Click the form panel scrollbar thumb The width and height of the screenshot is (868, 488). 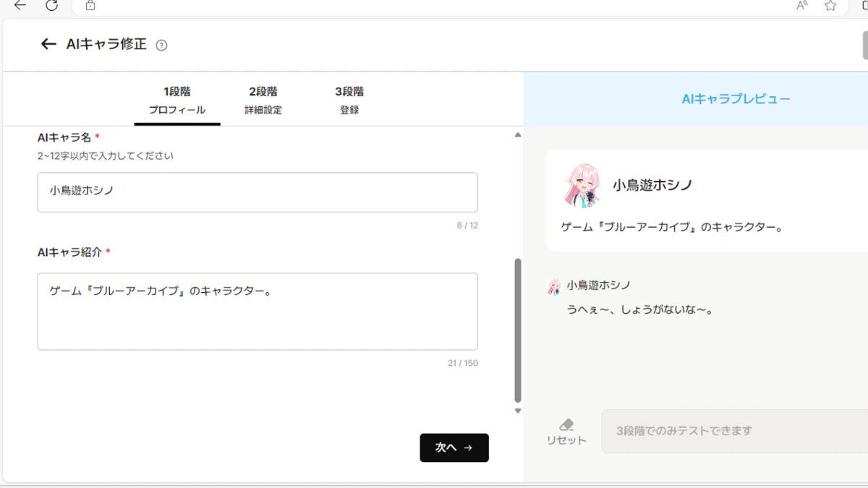[x=517, y=330]
